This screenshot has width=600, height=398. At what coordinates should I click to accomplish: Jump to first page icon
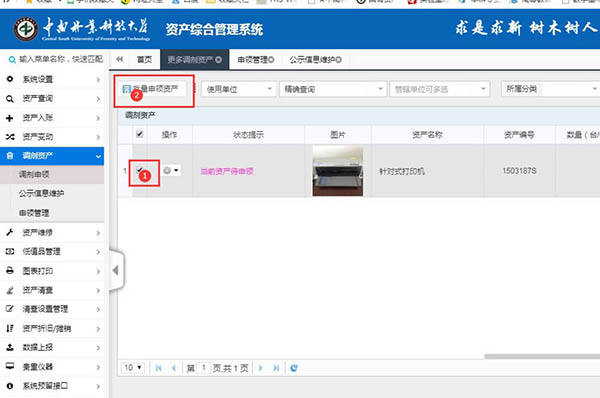(158, 368)
